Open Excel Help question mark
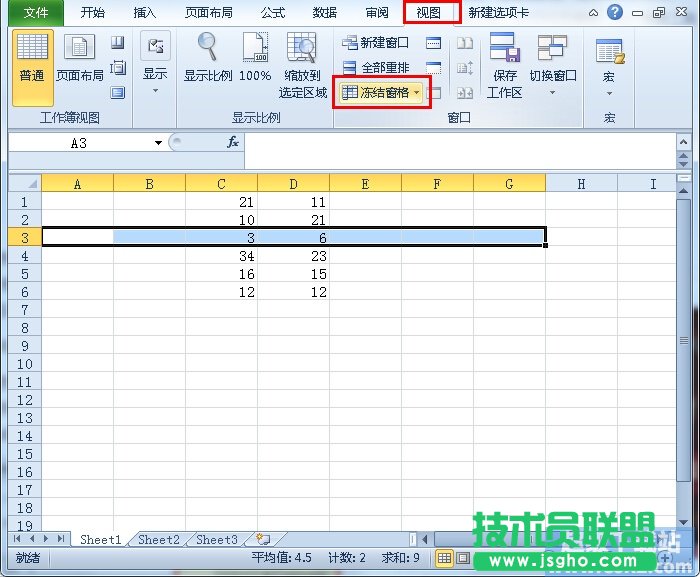The height and width of the screenshot is (577, 700). [x=615, y=12]
